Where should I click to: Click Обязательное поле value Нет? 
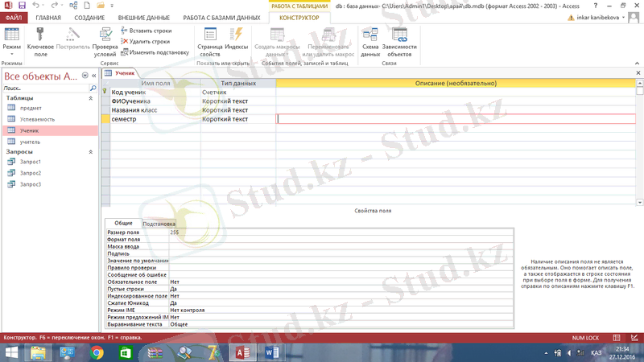coord(341,282)
